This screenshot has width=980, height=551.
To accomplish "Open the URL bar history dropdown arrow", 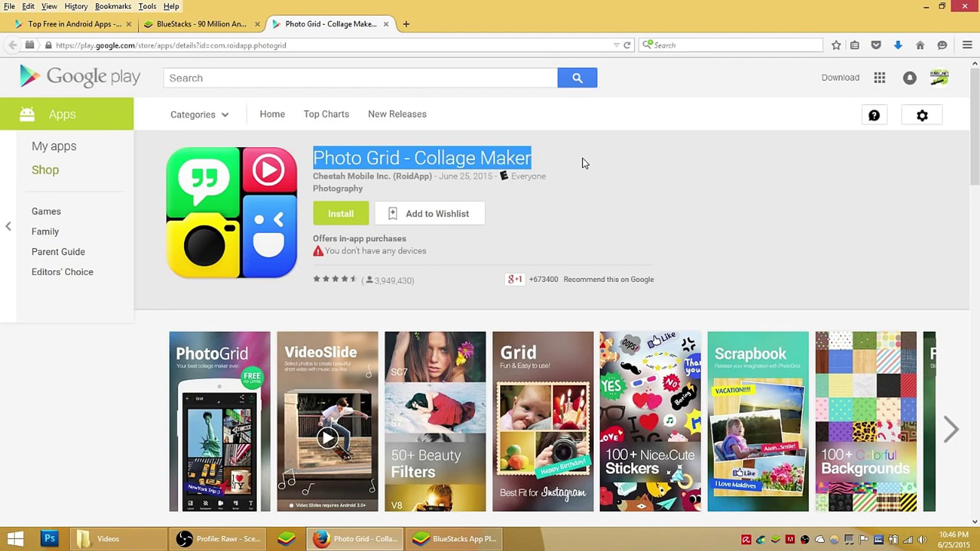I will (616, 45).
